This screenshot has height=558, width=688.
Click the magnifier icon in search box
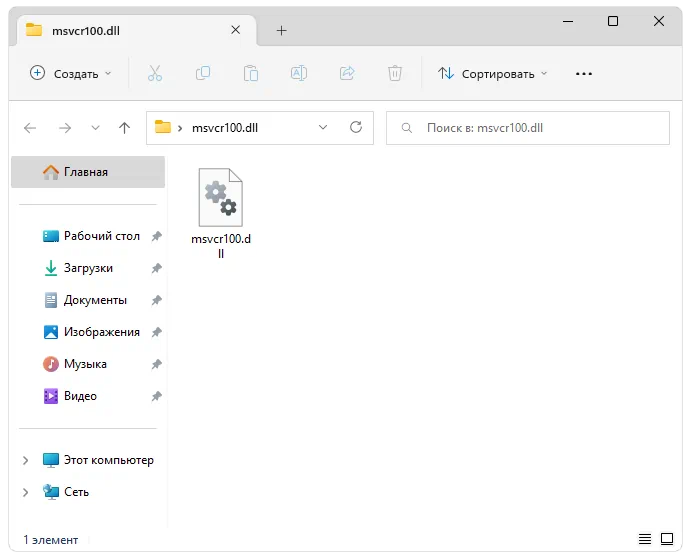click(x=407, y=128)
